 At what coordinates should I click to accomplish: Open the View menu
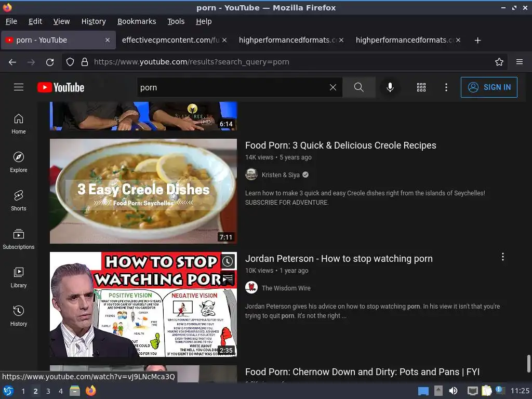point(61,21)
